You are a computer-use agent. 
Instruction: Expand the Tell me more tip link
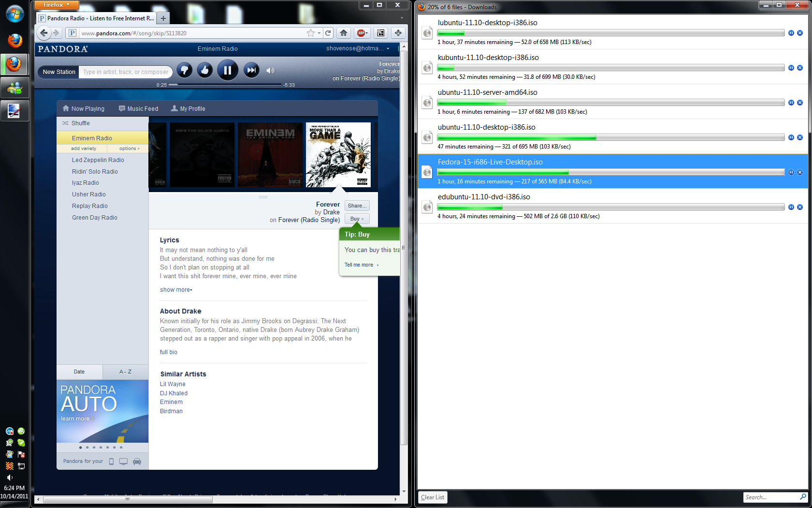coord(362,265)
